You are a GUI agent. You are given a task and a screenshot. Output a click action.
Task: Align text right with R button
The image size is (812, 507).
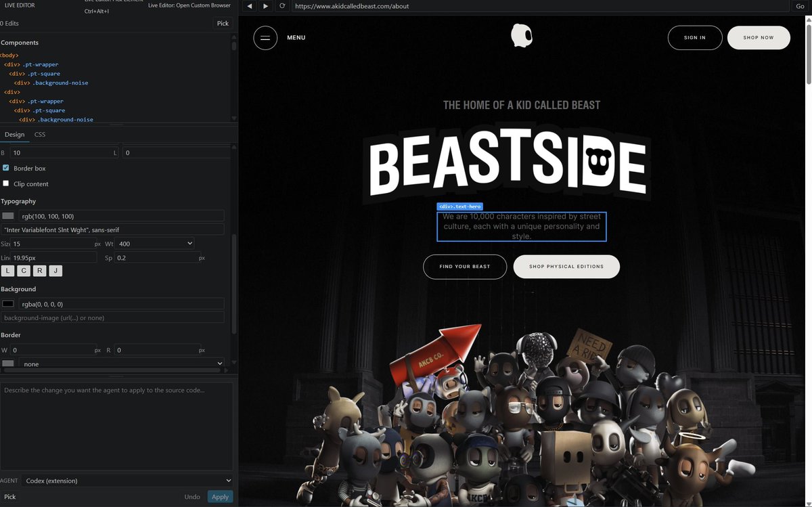tap(40, 271)
